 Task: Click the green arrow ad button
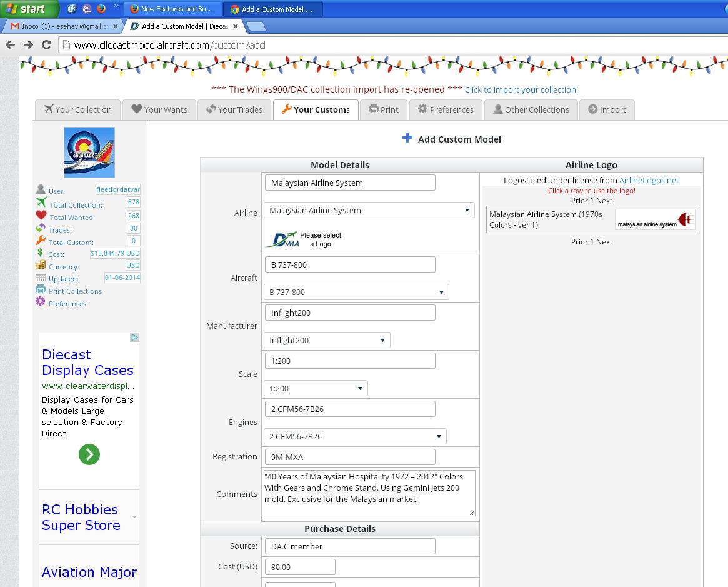coord(89,454)
